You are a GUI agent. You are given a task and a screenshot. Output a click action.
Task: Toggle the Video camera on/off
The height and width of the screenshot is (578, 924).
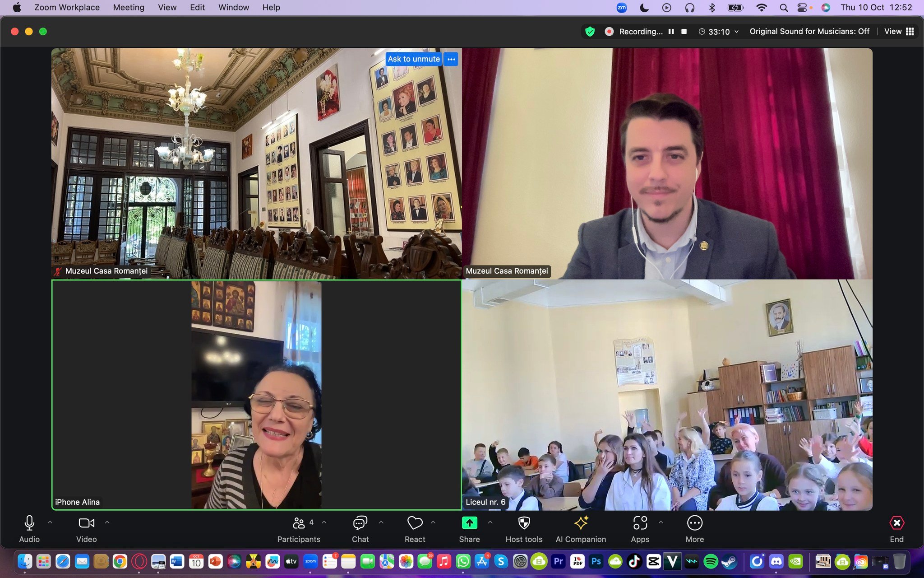86,523
